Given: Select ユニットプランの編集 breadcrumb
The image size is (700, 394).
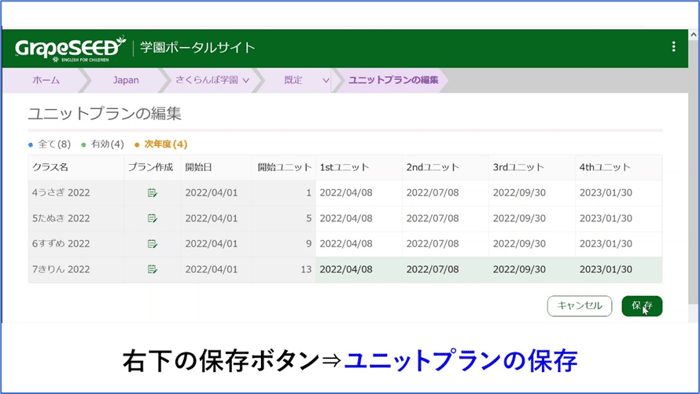Looking at the screenshot, I should [393, 80].
